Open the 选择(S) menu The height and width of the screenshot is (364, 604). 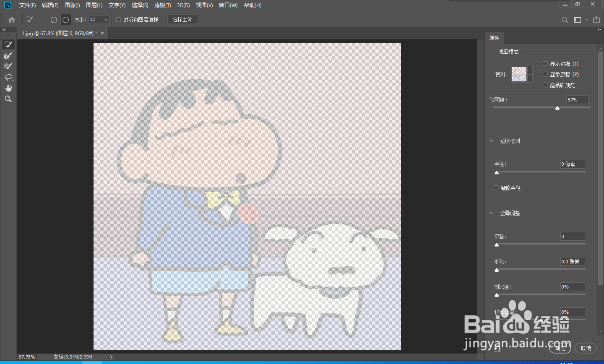tap(140, 5)
